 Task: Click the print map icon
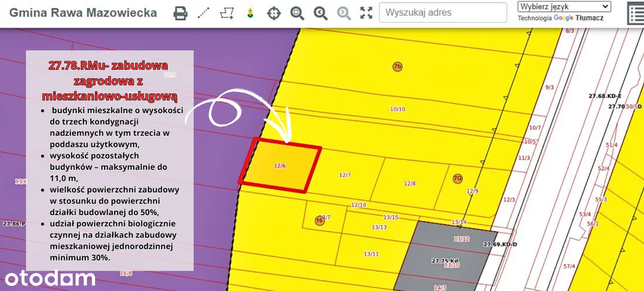point(180,13)
